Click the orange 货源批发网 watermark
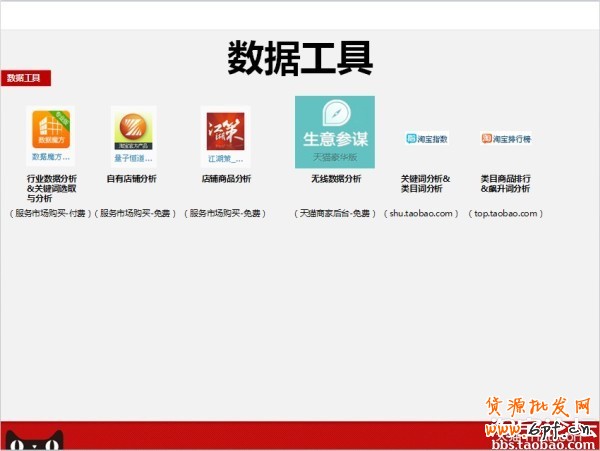Image resolution: width=600 pixels, height=451 pixels. [x=538, y=408]
